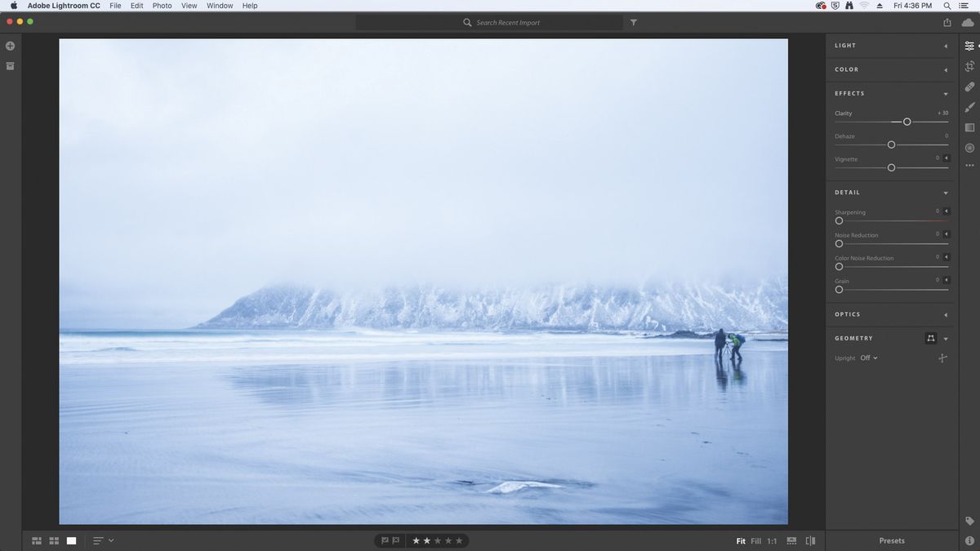This screenshot has width=980, height=551.
Task: Toggle the Reject flag on the photo
Action: pos(396,540)
